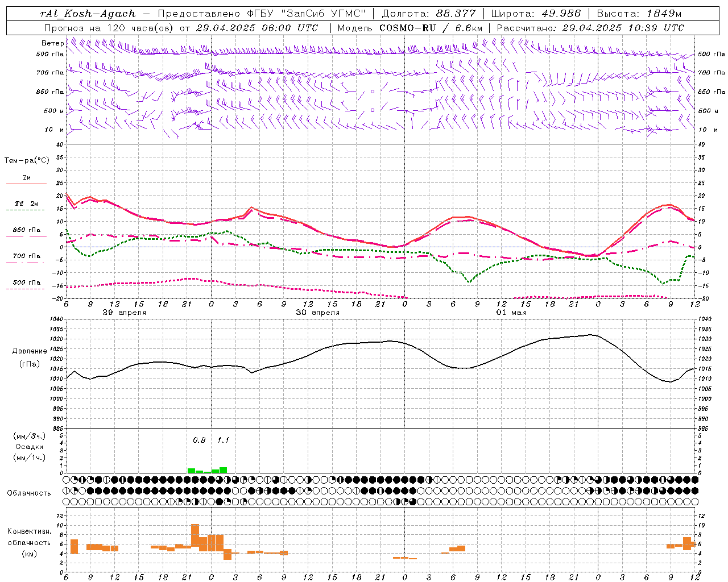Click the 500 м wind level label on left
This screenshot has height=582, width=728.
point(54,111)
